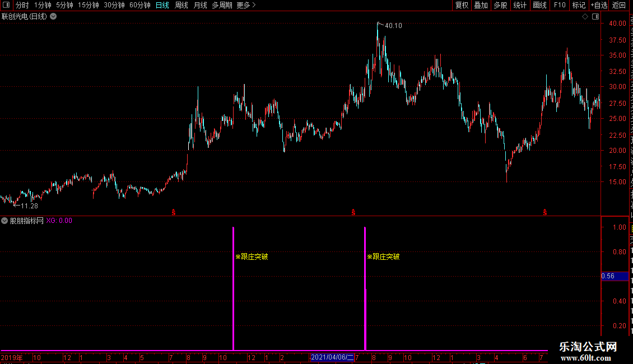Click 返回 to go back
The image size is (633, 364).
coord(619,5)
